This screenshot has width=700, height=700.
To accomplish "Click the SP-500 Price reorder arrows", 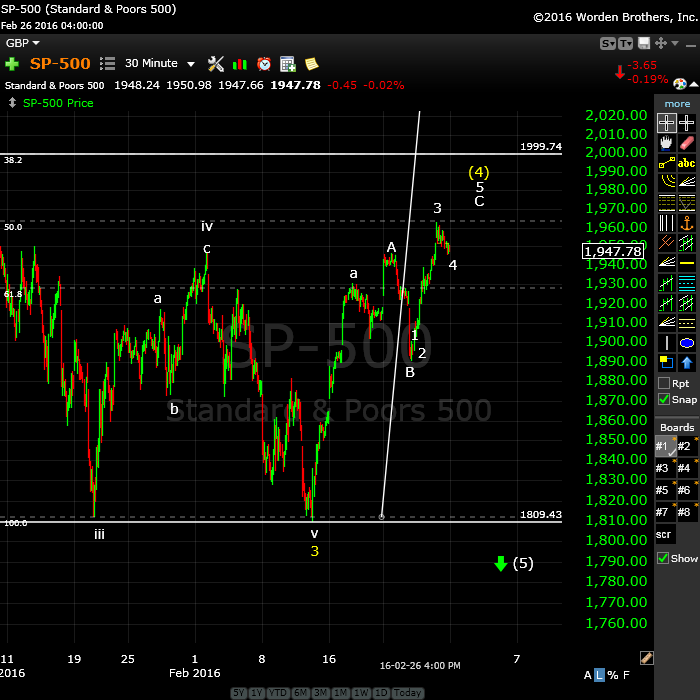I will [12, 103].
